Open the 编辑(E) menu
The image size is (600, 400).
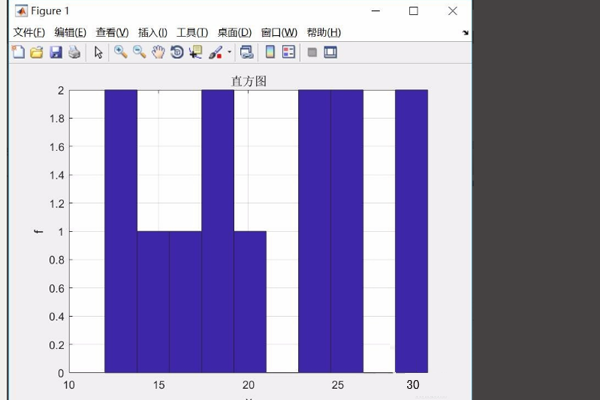pos(70,33)
